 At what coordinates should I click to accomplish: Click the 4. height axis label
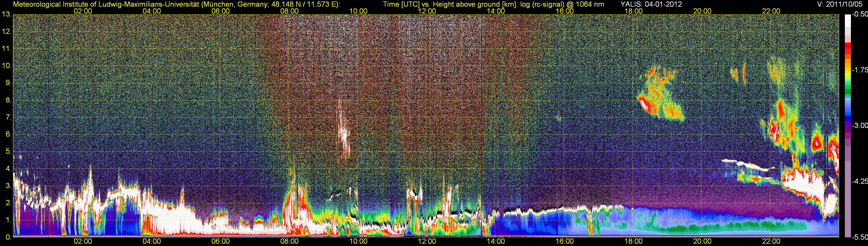(8, 169)
